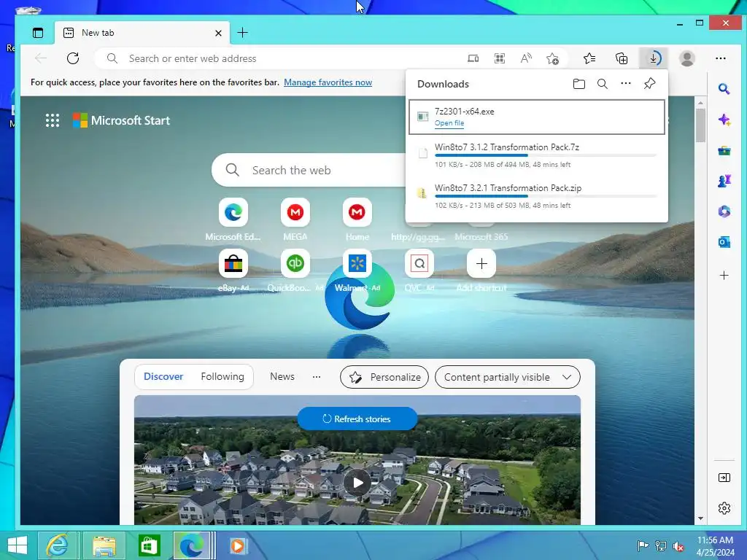The width and height of the screenshot is (747, 560).
Task: Expand the Content partially visible dropdown
Action: click(x=508, y=377)
